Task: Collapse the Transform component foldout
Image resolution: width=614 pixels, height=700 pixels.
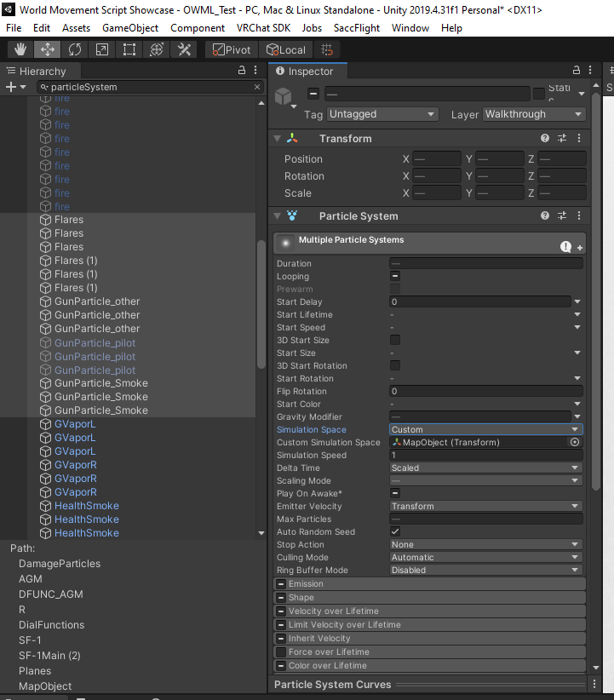Action: [x=278, y=139]
